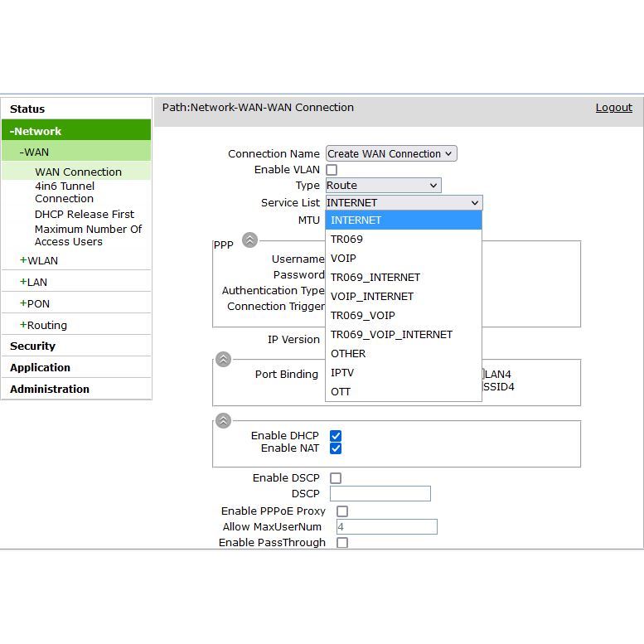Open the Security menu

point(33,346)
